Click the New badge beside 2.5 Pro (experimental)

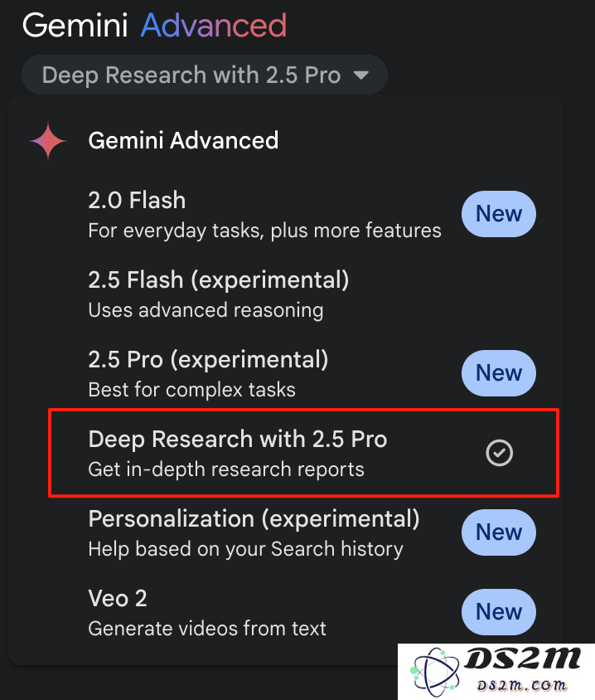tap(499, 373)
